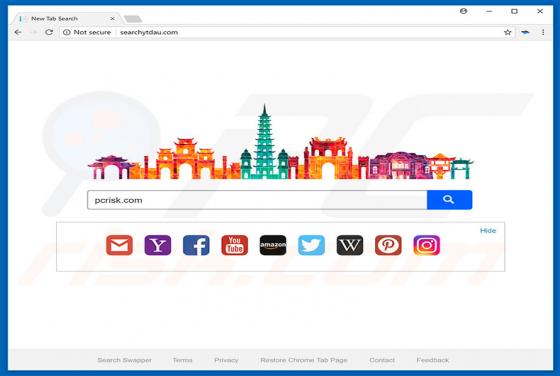View site info via Not secure indicator

[x=87, y=32]
